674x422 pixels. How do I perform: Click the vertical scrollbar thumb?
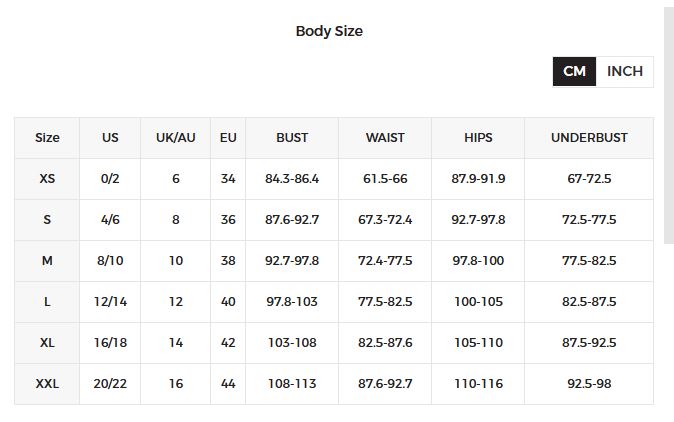[669, 125]
